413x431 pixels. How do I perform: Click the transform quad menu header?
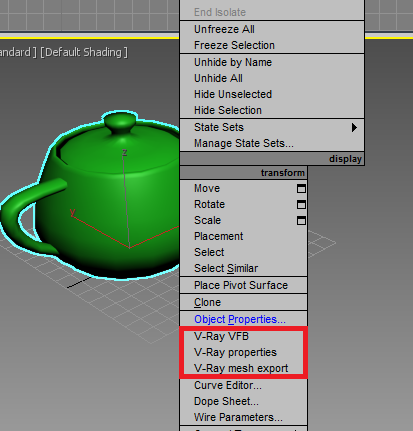pyautogui.click(x=243, y=173)
